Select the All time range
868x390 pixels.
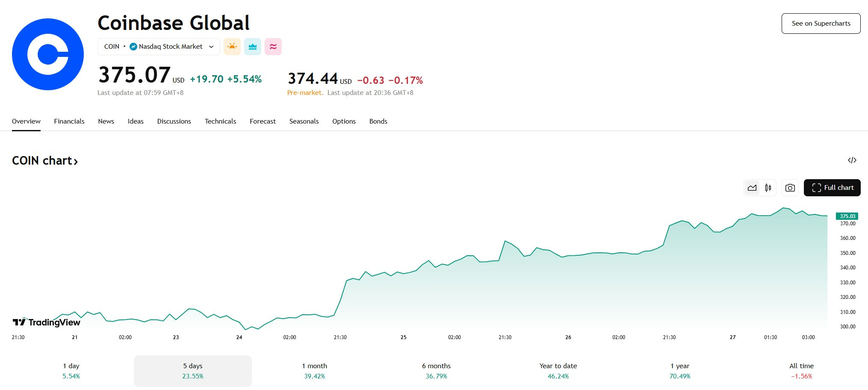801,371
